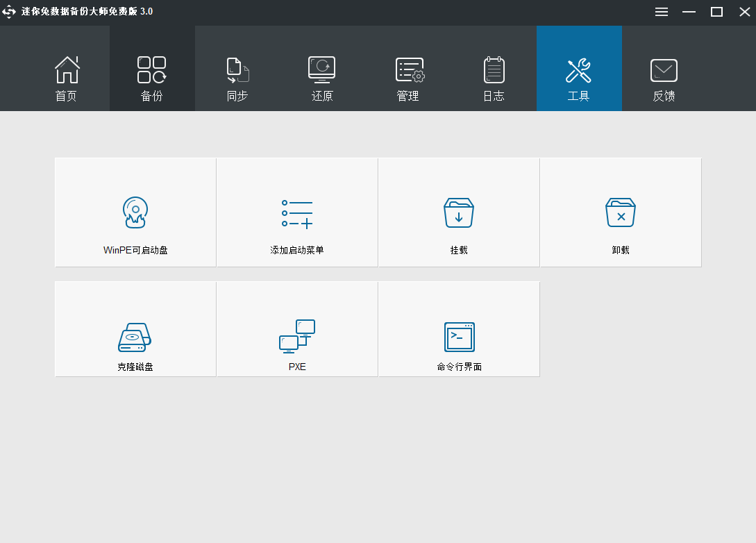Click the 挂载 mount folder-arrow icon

click(459, 212)
